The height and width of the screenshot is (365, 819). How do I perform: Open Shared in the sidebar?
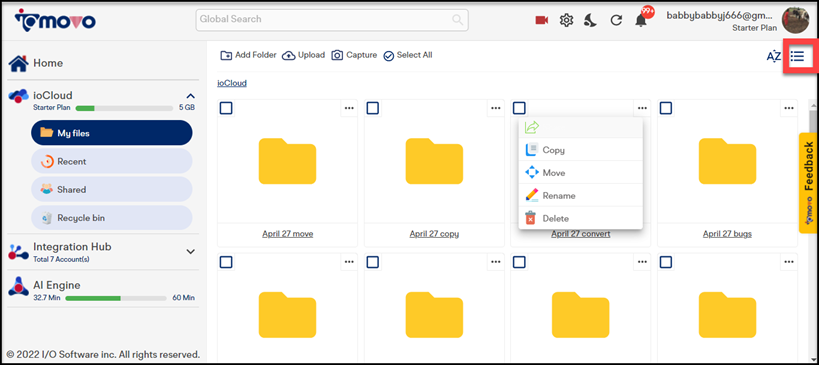(112, 190)
